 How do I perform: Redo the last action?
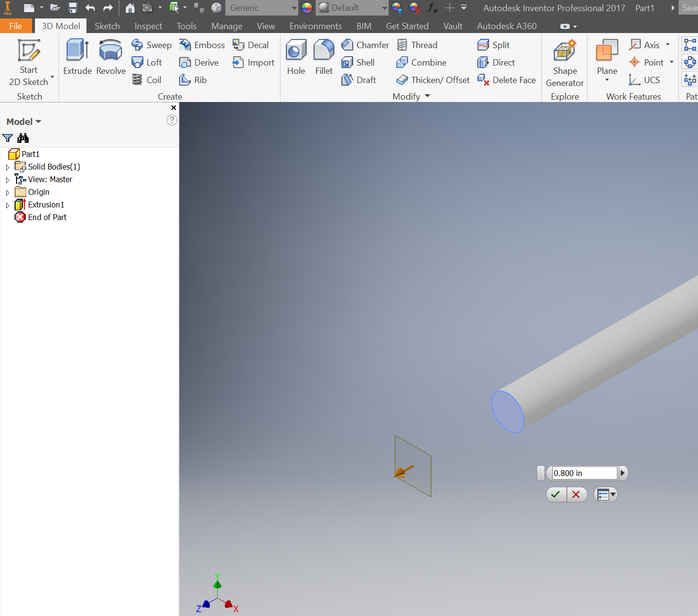[108, 8]
